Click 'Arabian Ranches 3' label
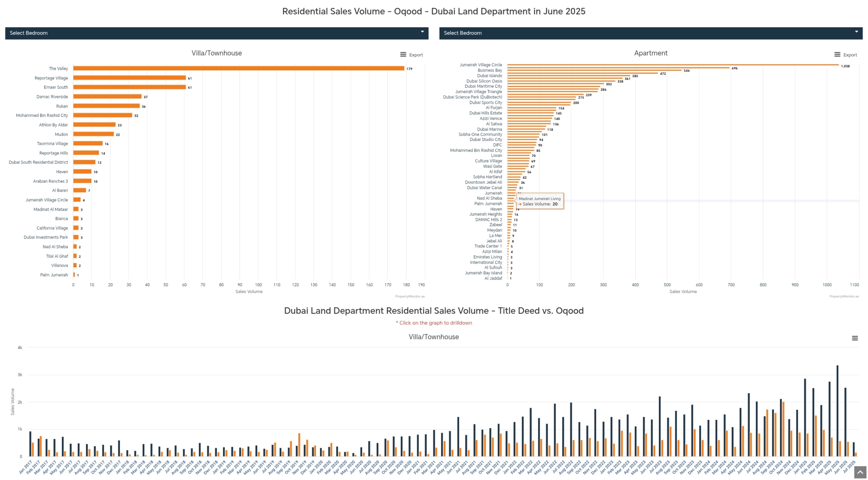Viewport: 868px width, 480px height. [x=51, y=181]
